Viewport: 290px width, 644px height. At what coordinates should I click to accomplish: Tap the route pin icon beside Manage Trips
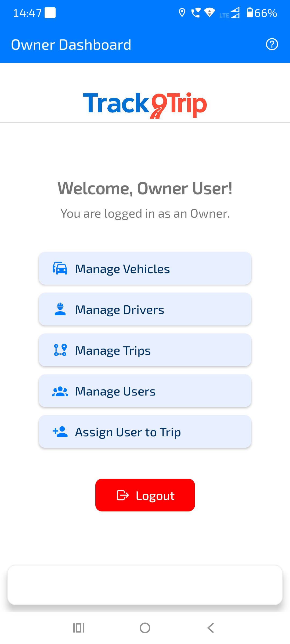pyautogui.click(x=60, y=350)
